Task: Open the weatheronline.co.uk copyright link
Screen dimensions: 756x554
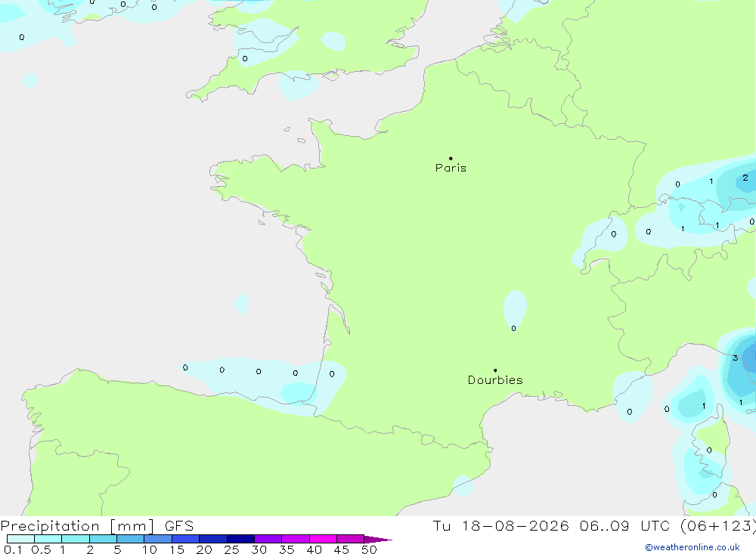Action: 692,547
